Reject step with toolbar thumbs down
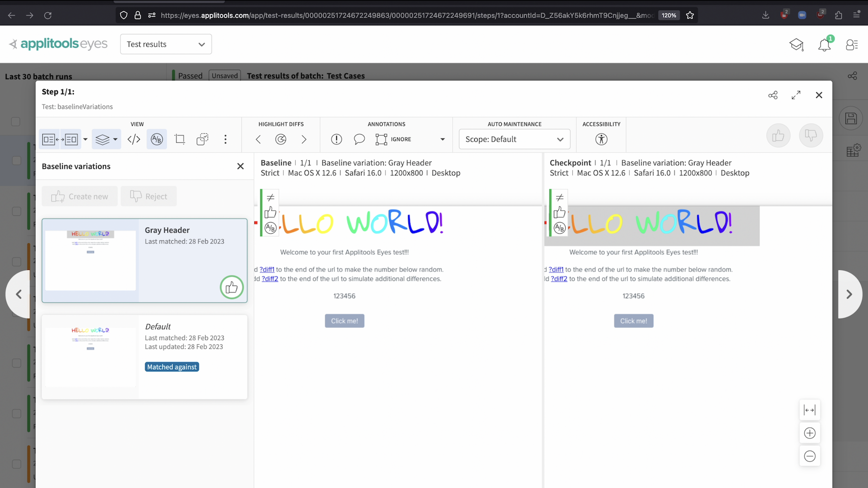Screen dimensions: 868x488 [x=811, y=136]
